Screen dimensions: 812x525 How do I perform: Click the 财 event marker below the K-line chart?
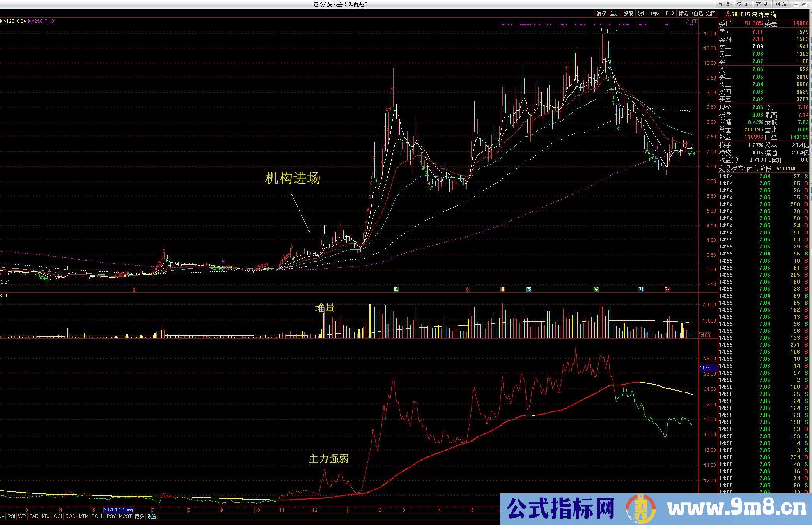tap(641, 289)
